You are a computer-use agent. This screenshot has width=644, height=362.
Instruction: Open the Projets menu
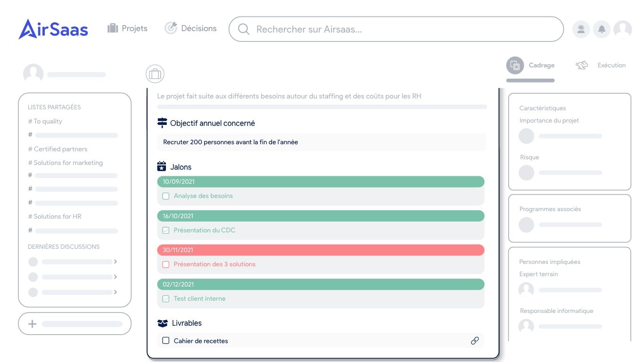(127, 28)
